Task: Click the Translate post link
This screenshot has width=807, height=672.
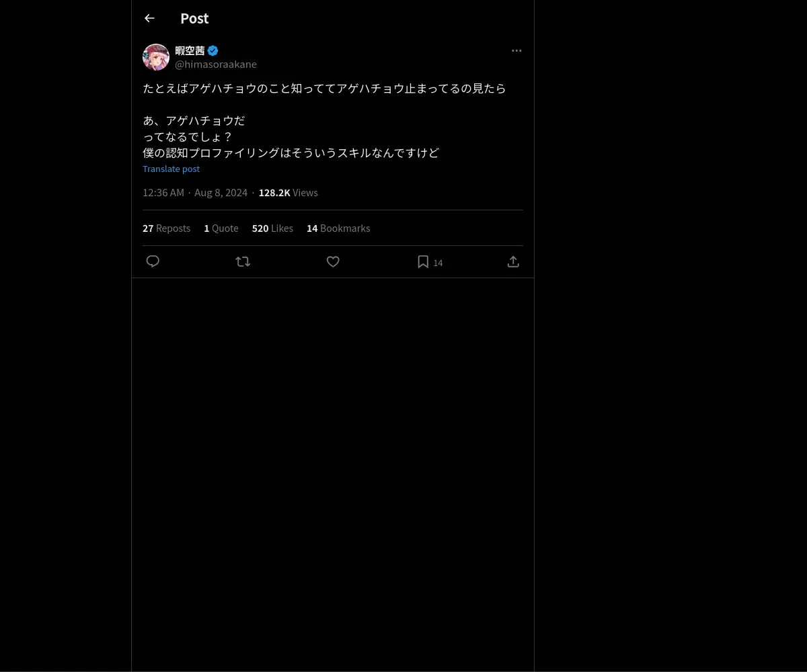Action: (x=171, y=169)
